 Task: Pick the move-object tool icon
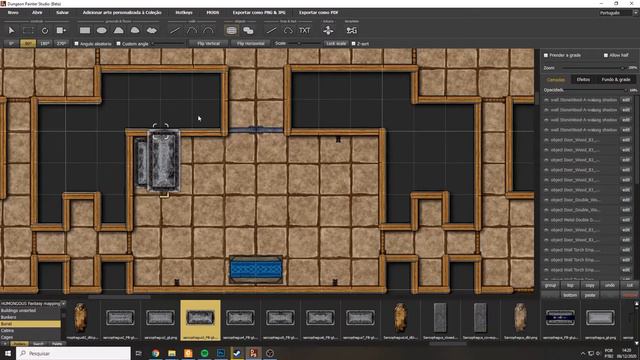coord(61,30)
